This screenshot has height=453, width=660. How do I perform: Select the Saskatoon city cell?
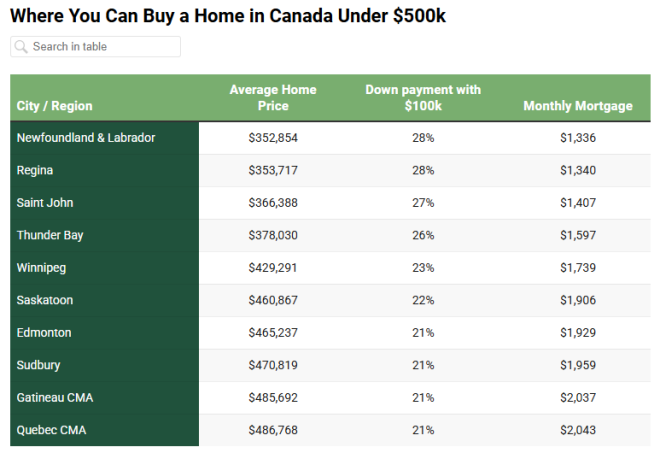pyautogui.click(x=45, y=300)
